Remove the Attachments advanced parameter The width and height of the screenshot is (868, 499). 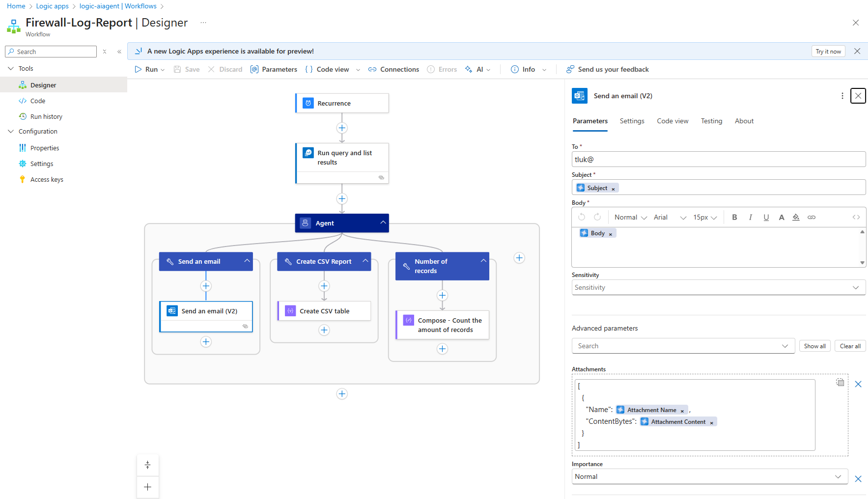[858, 384]
